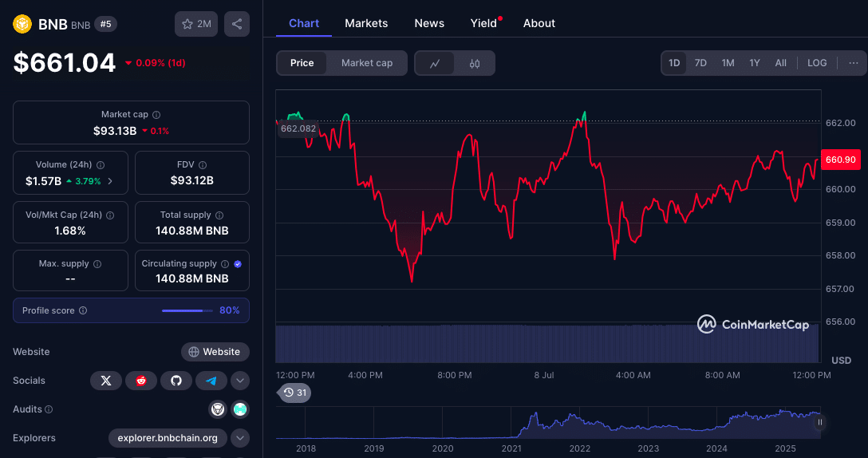Viewport: 868px width, 458px height.
Task: Click the $1.57B volume value
Action: [x=43, y=181]
